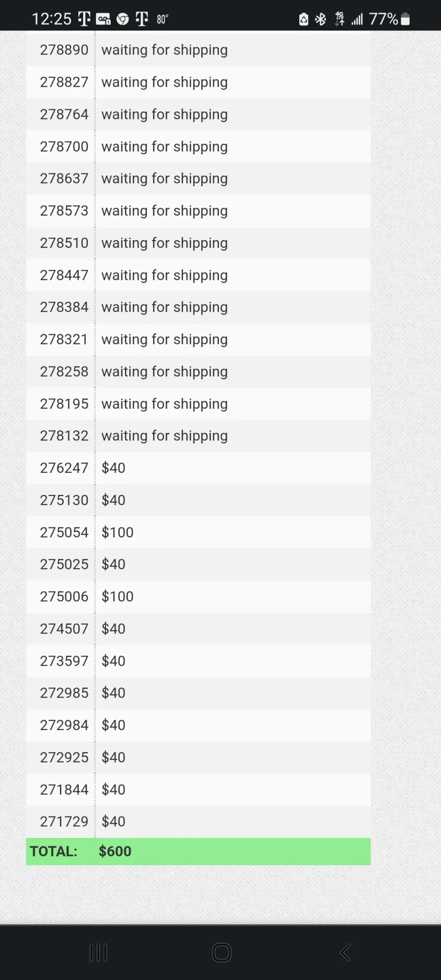Screen dimensions: 441x980
Task: Tap the battery icon in status bar
Action: coord(405,19)
